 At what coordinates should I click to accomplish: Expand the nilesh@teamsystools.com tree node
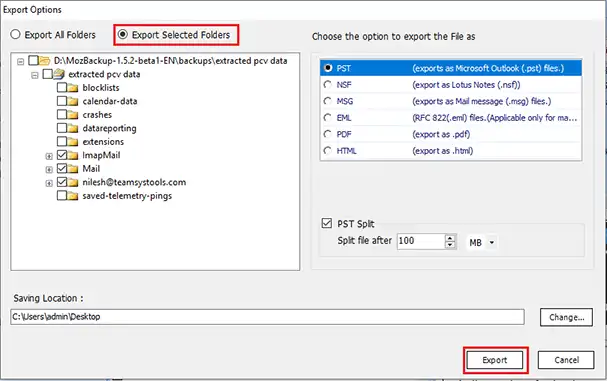click(x=49, y=183)
